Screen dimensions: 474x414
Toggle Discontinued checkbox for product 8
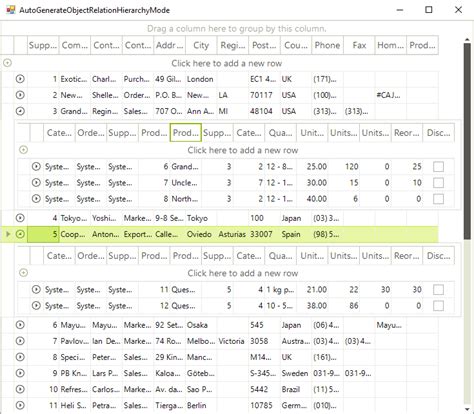click(438, 199)
